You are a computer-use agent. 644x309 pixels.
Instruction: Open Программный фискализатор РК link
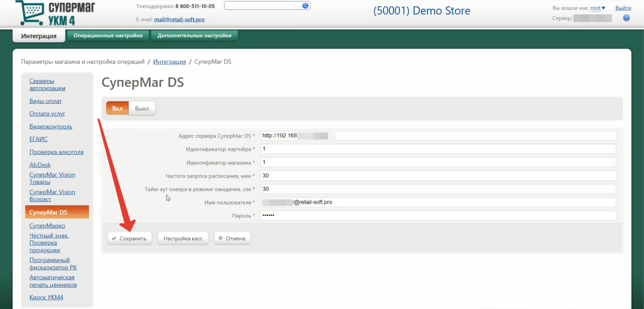(53, 264)
